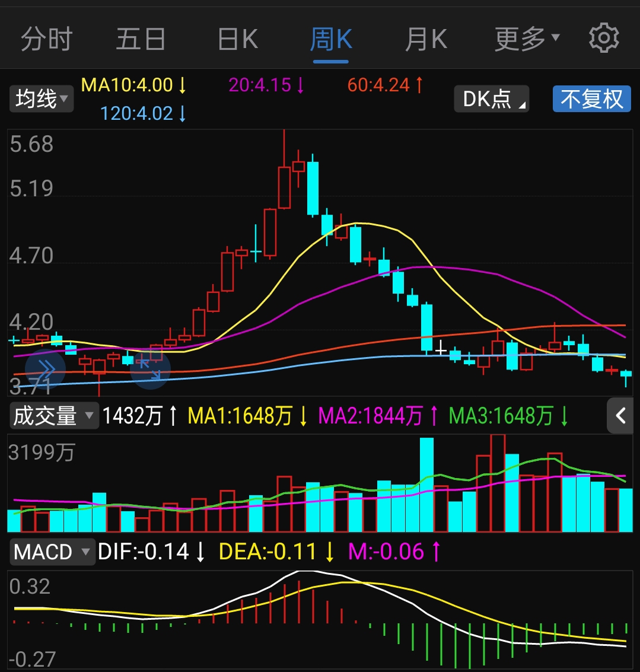Tap the MA10:4.00 value
640x672 pixels.
pyautogui.click(x=133, y=85)
